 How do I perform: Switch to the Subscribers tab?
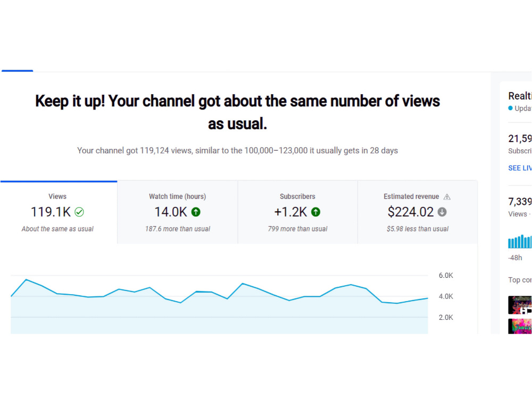click(297, 212)
